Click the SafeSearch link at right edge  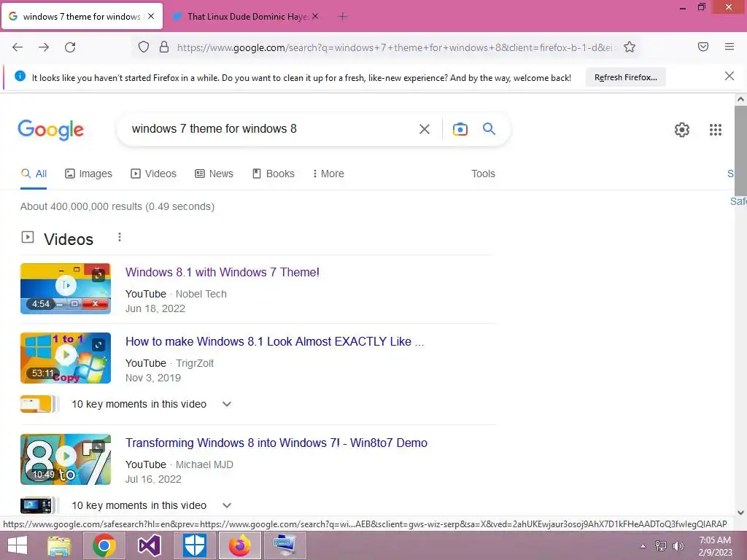(738, 201)
